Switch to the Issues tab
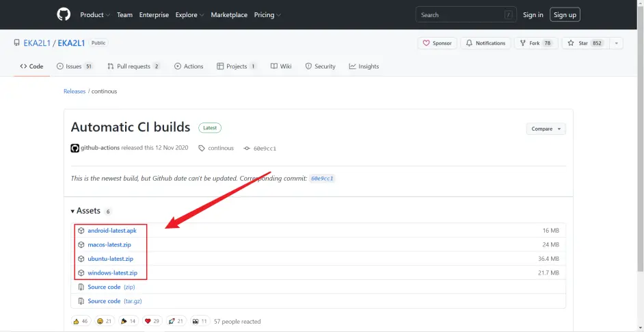The height and width of the screenshot is (332, 644). pos(75,66)
